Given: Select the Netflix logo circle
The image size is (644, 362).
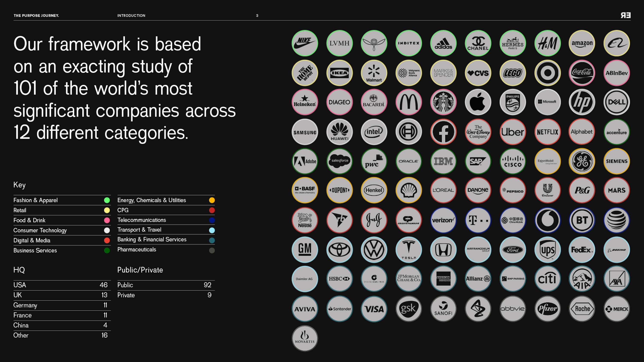Looking at the screenshot, I should [x=547, y=132].
